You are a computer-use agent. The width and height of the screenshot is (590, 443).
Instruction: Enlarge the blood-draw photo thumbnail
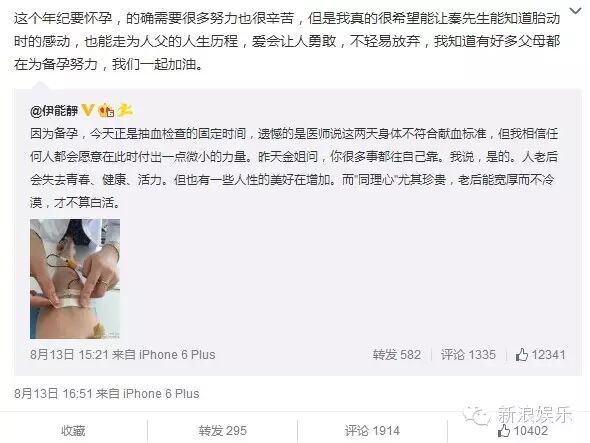point(75,279)
